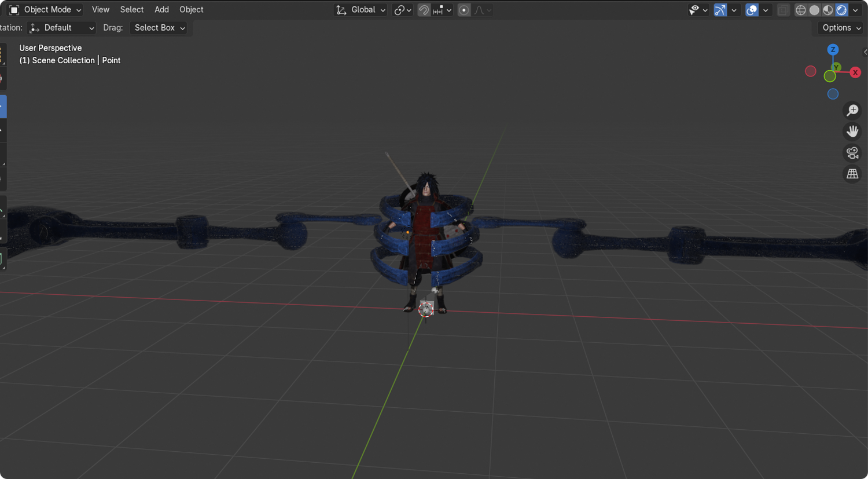Image resolution: width=868 pixels, height=479 pixels.
Task: Toggle snapping with the magnet icon
Action: click(x=424, y=10)
